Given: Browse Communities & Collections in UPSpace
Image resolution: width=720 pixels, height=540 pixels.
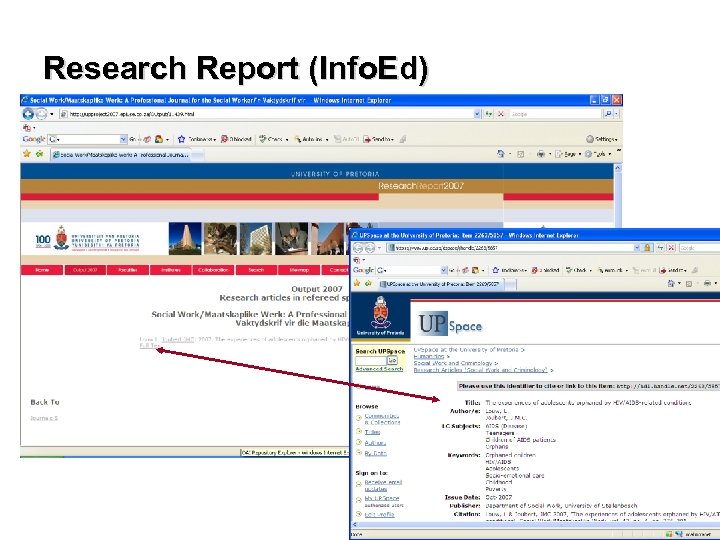Looking at the screenshot, I should [x=382, y=419].
